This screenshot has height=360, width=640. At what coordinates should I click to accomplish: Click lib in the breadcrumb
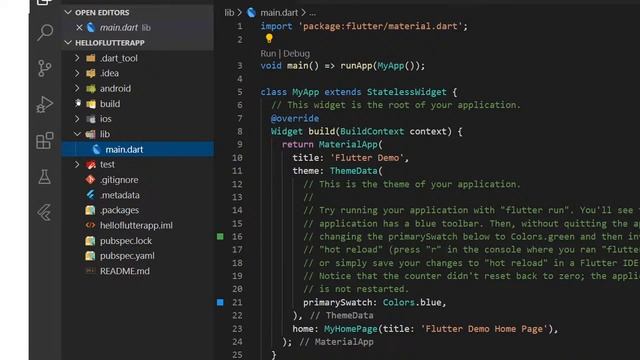point(229,13)
